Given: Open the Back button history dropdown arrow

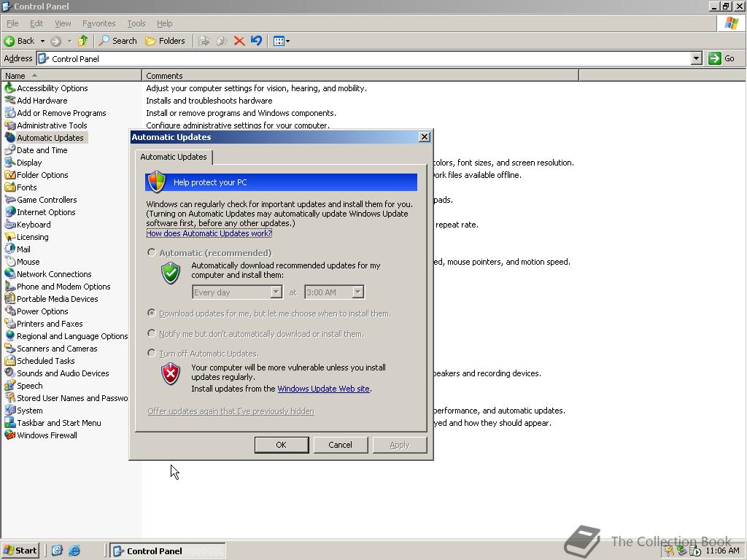Looking at the screenshot, I should point(42,41).
